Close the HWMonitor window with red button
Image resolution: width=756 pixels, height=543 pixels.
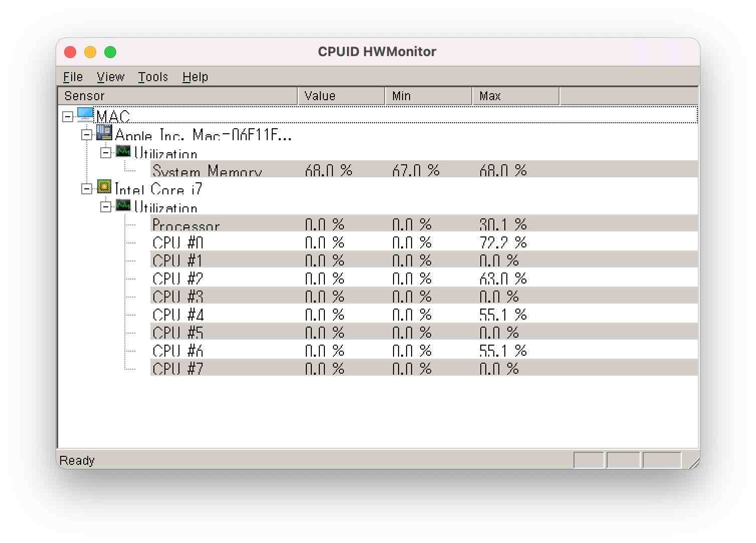pos(70,52)
